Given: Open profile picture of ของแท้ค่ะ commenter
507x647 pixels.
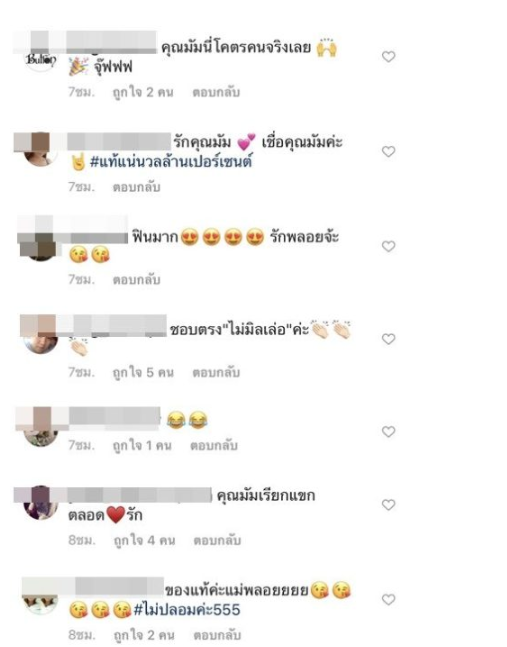Looking at the screenshot, I should (x=40, y=602).
